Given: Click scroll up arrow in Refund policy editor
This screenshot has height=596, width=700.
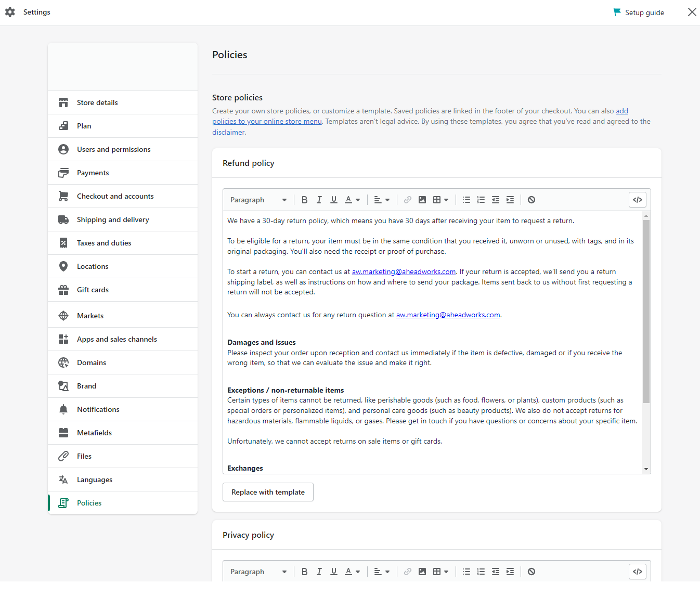Looking at the screenshot, I should tap(646, 215).
